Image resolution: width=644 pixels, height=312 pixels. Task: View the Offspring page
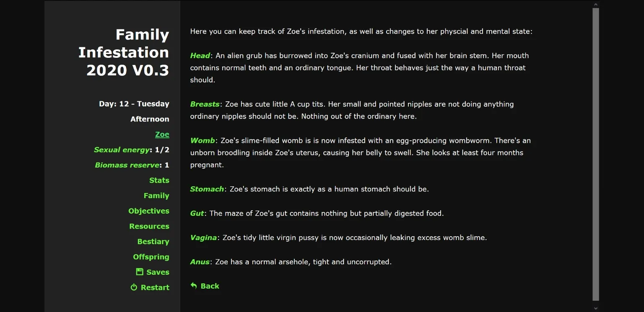pyautogui.click(x=151, y=257)
